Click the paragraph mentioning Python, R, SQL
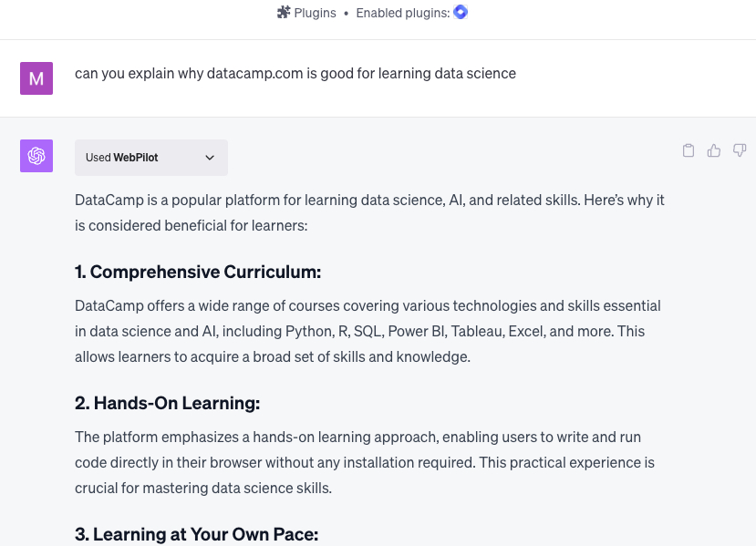 click(368, 331)
